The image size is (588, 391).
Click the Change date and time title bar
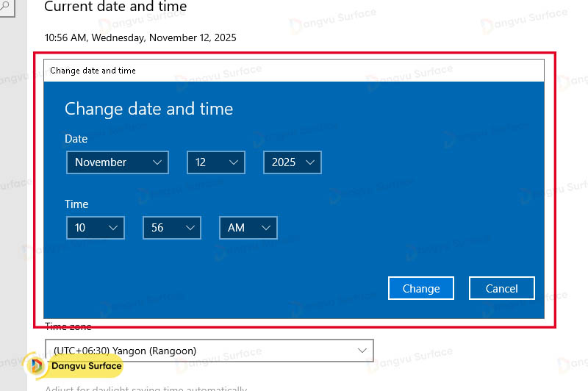click(294, 71)
